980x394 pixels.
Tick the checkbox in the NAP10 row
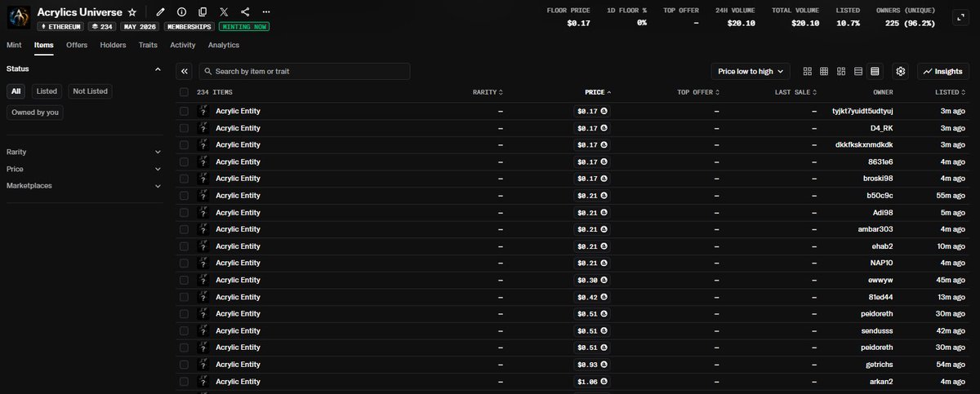pyautogui.click(x=184, y=263)
